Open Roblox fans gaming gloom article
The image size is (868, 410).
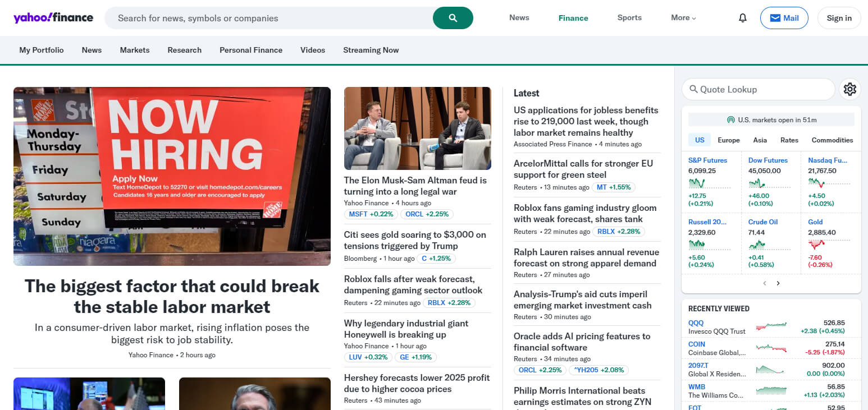(x=585, y=213)
